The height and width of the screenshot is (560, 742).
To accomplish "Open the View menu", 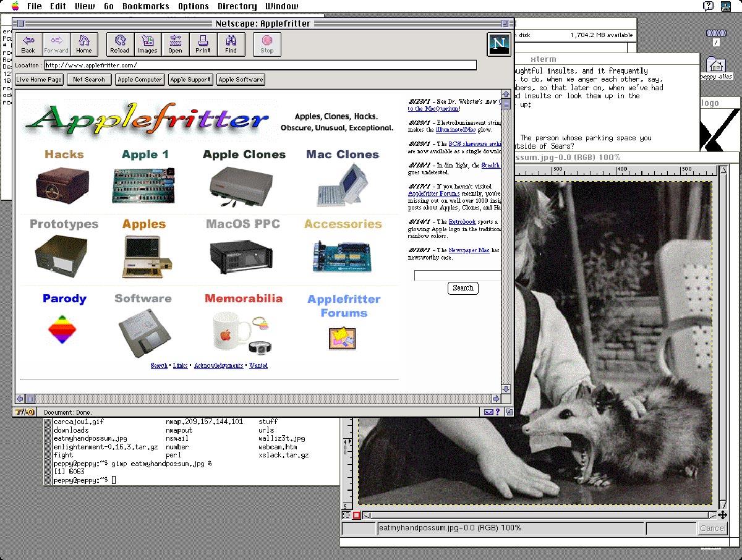I will click(x=85, y=6).
